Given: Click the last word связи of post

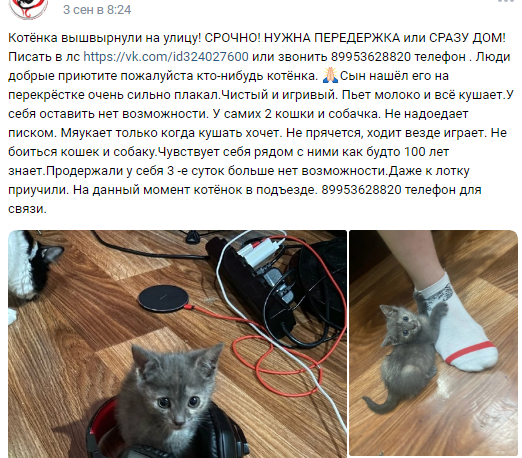Looking at the screenshot, I should (27, 209).
